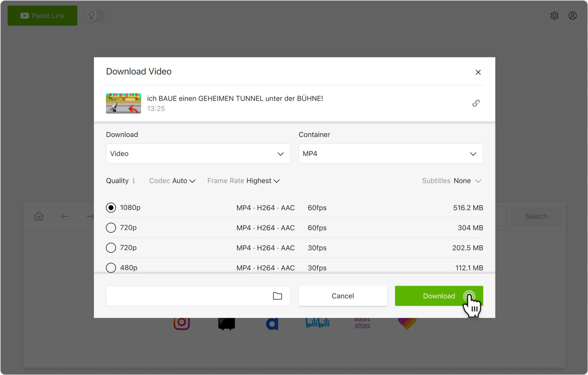Click the video thumbnail preview
The image size is (588, 375).
click(x=123, y=103)
